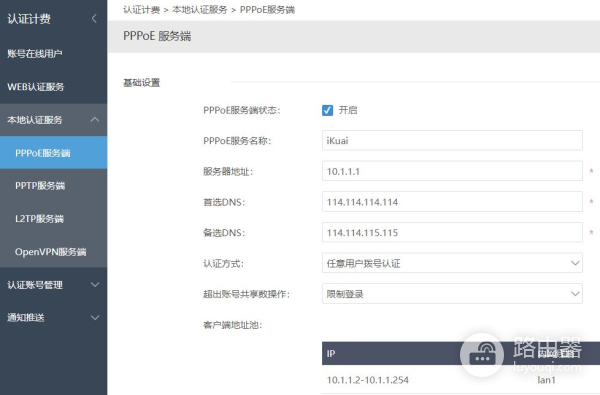
Task: Open L2TP服务端 page
Action: point(54,219)
